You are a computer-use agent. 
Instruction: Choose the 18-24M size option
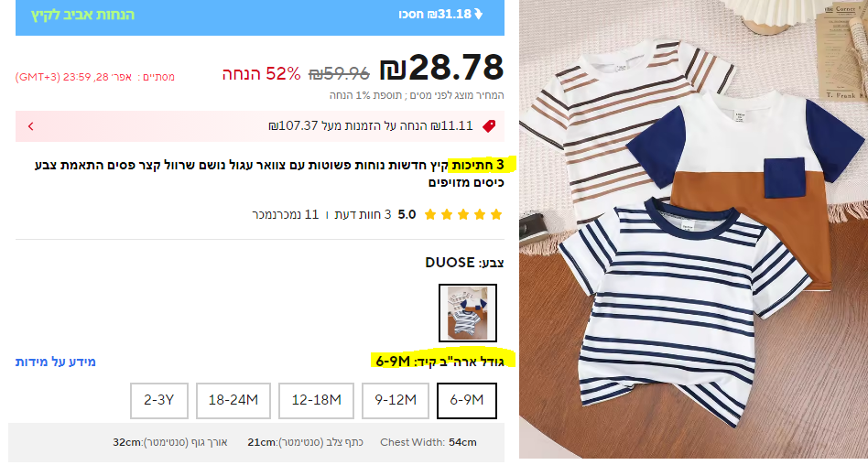233,400
